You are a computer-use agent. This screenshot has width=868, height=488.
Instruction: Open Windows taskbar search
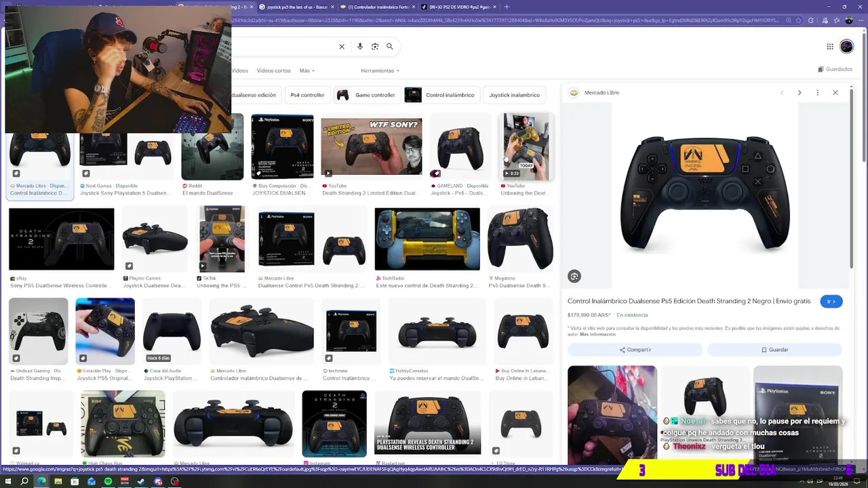pos(24,481)
